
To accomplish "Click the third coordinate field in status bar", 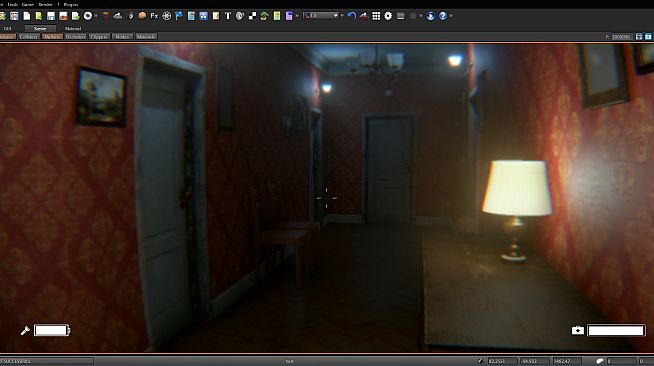I will pos(566,361).
